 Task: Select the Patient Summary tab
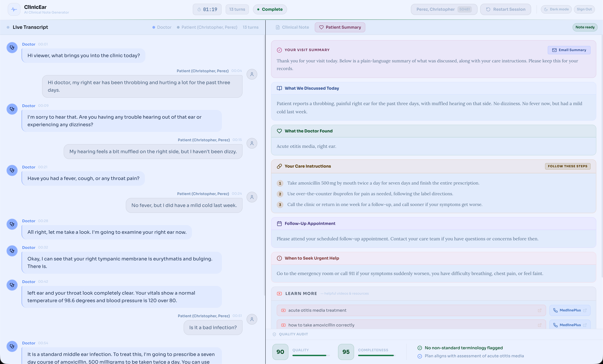(x=340, y=27)
